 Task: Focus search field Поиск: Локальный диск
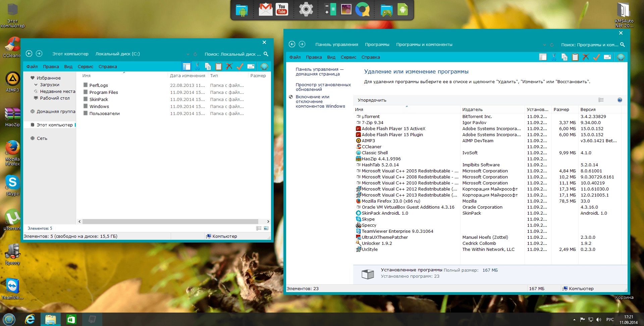pos(233,54)
